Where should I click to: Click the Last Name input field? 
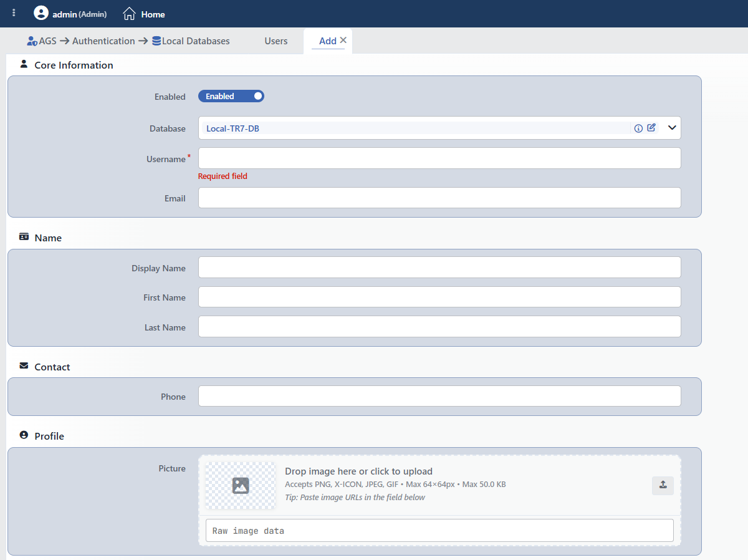click(439, 327)
